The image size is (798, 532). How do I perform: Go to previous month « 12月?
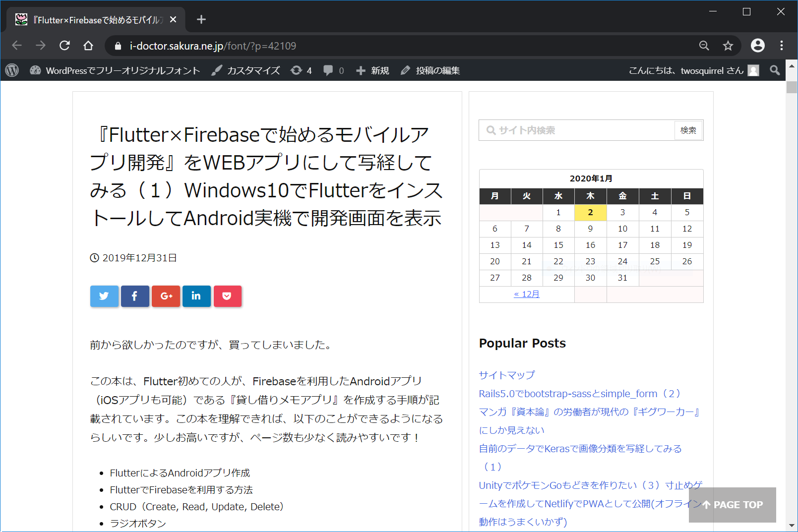tap(526, 294)
